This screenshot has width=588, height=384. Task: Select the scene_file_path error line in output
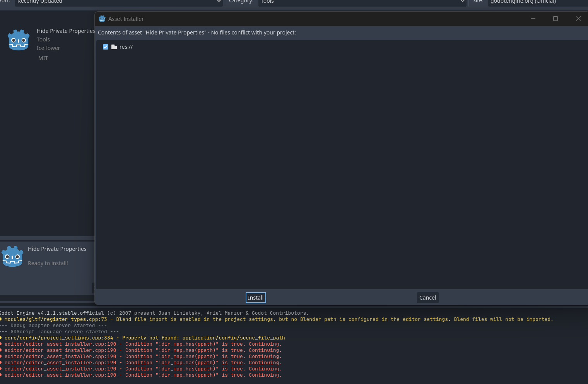point(143,338)
